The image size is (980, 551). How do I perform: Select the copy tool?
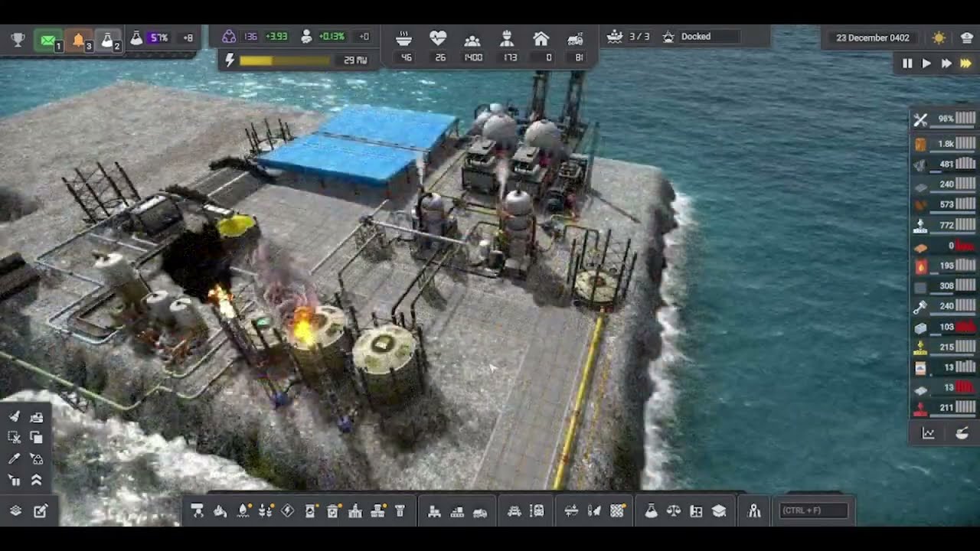[x=36, y=438]
